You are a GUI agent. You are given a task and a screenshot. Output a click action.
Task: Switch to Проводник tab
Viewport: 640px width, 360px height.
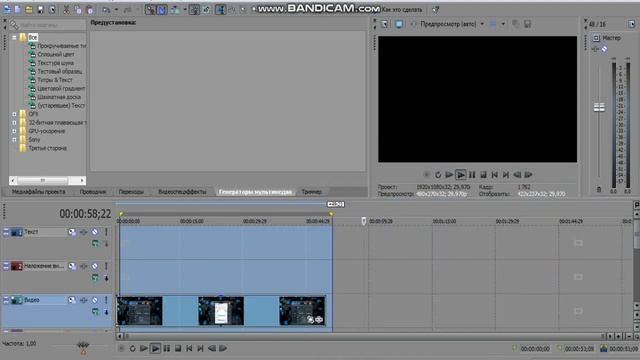click(93, 192)
